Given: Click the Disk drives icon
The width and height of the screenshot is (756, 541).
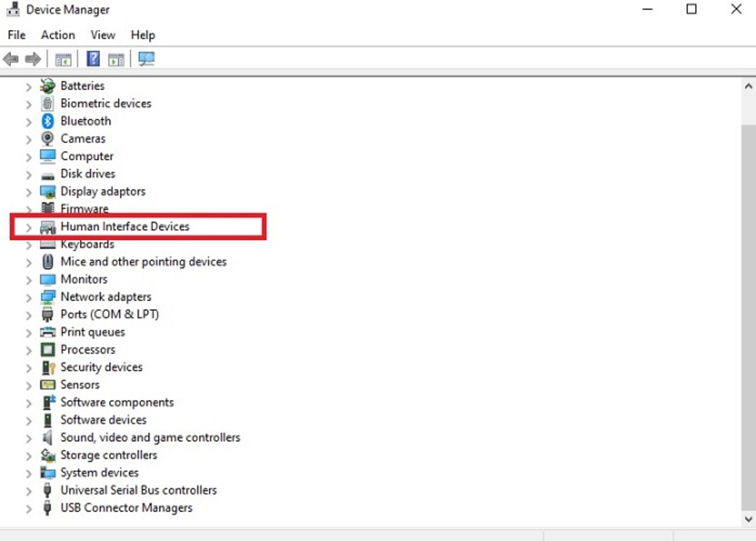Looking at the screenshot, I should [x=48, y=176].
